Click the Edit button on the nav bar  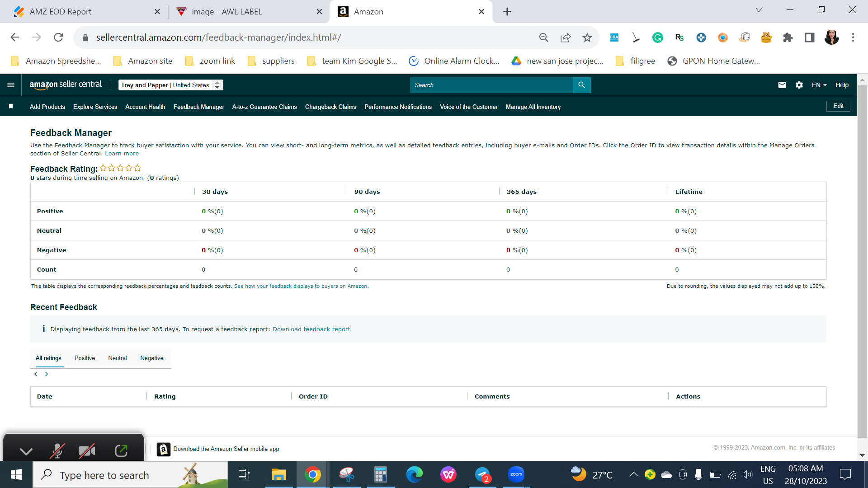(838, 106)
